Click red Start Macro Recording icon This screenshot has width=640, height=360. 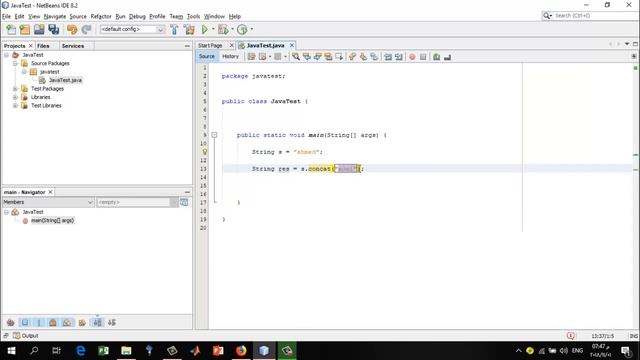(412, 57)
